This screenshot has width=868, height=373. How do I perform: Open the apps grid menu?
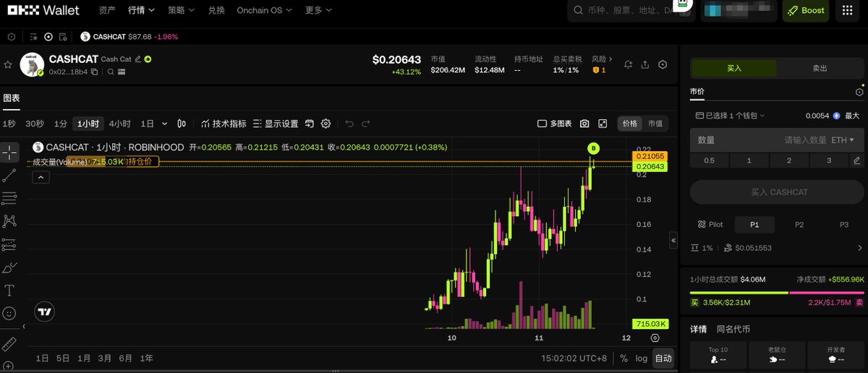(x=848, y=10)
